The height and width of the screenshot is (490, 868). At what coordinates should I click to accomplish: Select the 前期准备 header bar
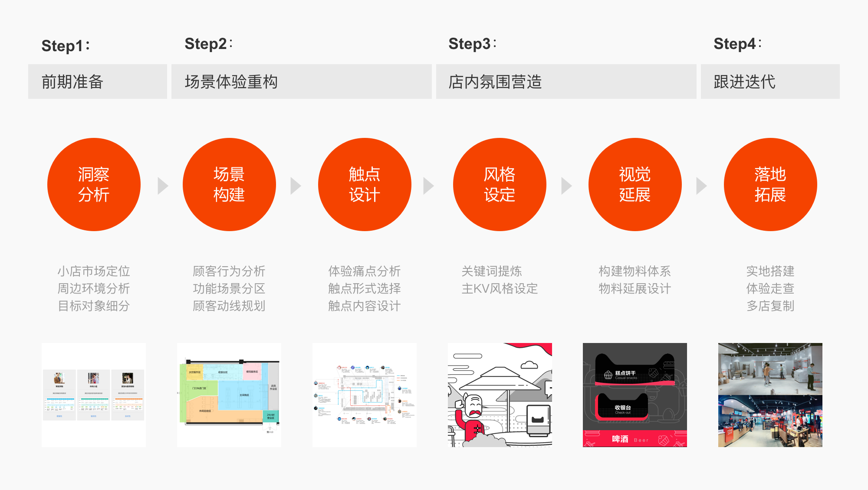coord(97,82)
